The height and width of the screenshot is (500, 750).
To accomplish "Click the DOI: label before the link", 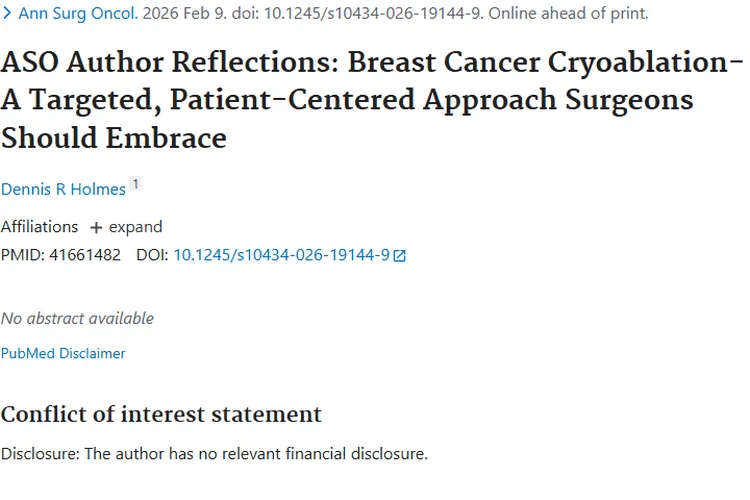I will (152, 255).
